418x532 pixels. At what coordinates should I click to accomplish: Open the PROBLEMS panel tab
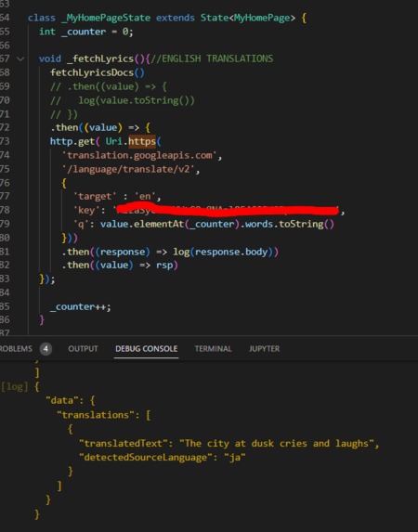[16, 348]
